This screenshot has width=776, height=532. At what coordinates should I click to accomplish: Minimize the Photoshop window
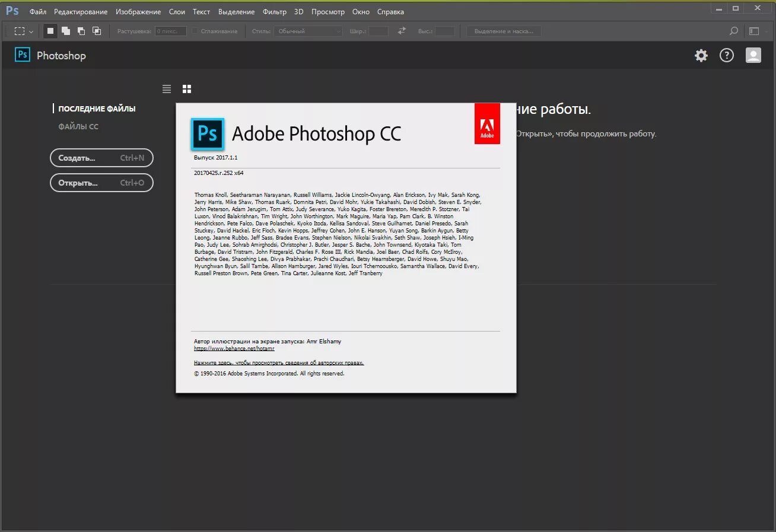point(719,8)
